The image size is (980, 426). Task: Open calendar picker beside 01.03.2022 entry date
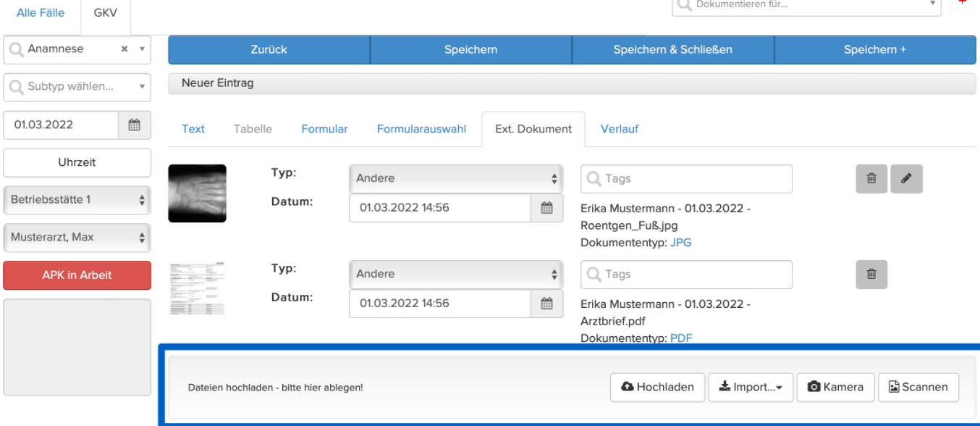click(134, 125)
